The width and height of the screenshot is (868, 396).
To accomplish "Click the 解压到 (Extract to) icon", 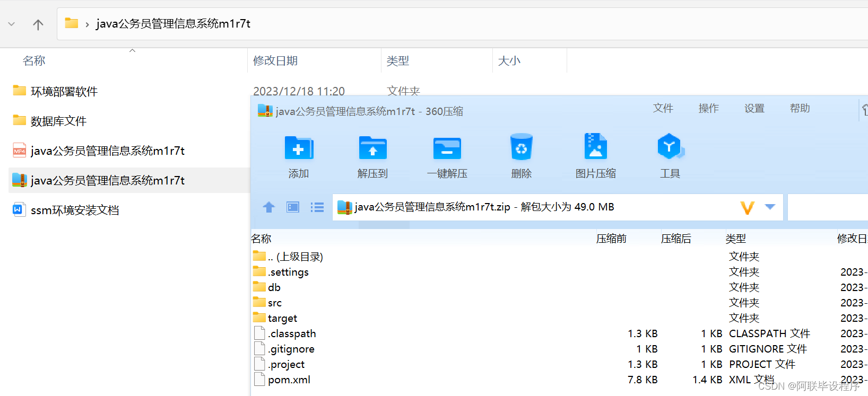I will pos(373,148).
